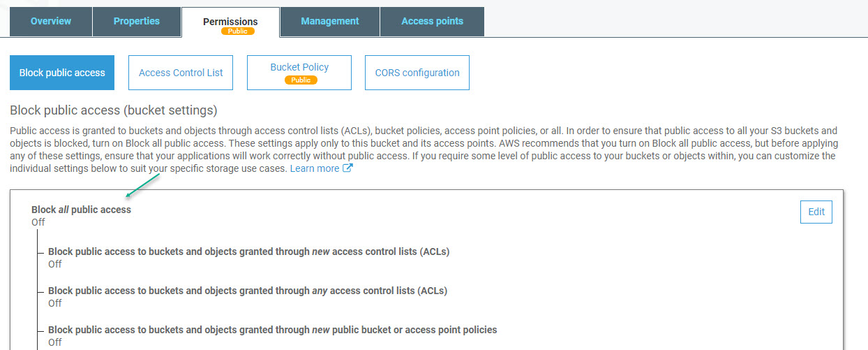Click the Block all public access label
Viewport: 868px width, 350px height.
pyautogui.click(x=81, y=210)
